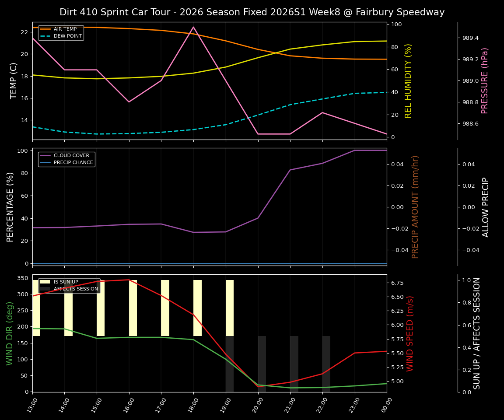Select the ALLOW PRECIP axis label

point(485,206)
